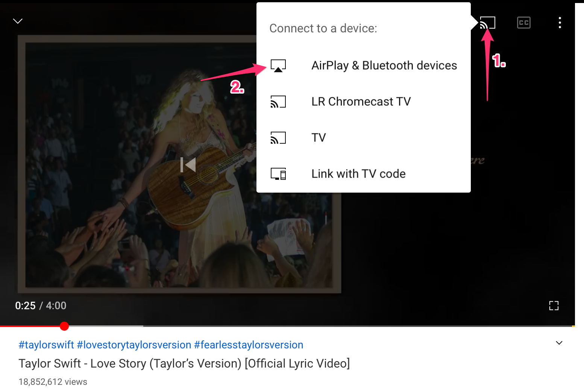
Task: Collapse the video player with the top-left chevron
Action: point(18,21)
